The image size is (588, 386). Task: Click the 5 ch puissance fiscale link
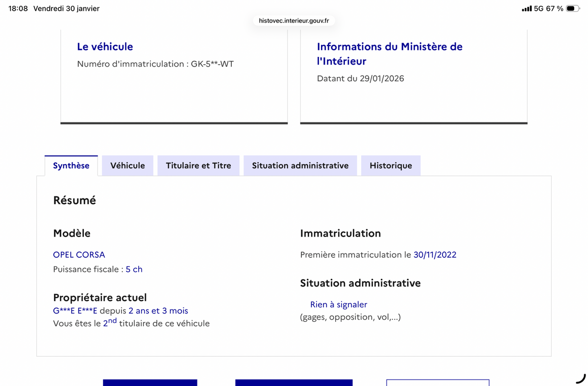[134, 269]
